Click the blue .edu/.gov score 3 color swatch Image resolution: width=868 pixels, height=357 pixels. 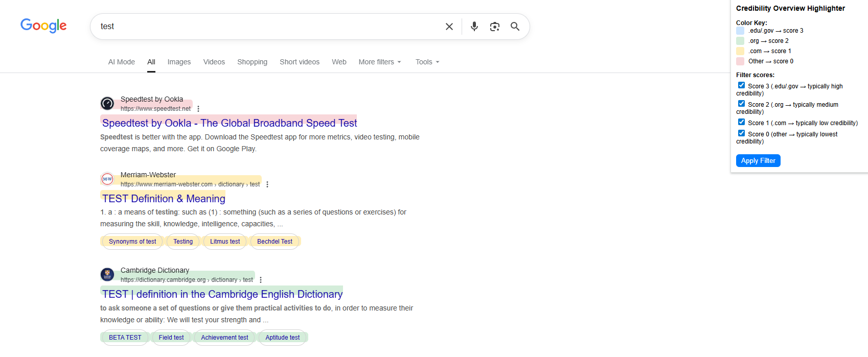click(740, 31)
